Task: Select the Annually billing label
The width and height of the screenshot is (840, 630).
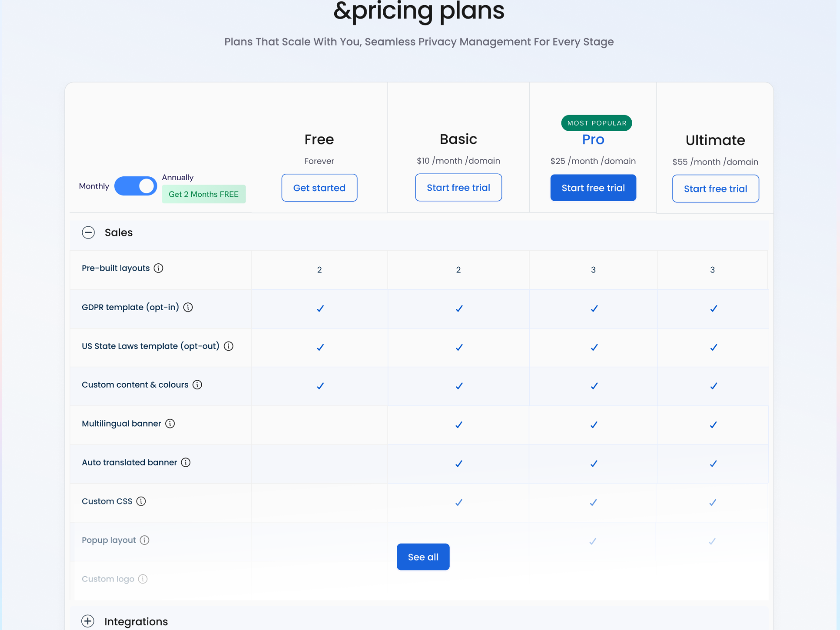Action: (177, 177)
